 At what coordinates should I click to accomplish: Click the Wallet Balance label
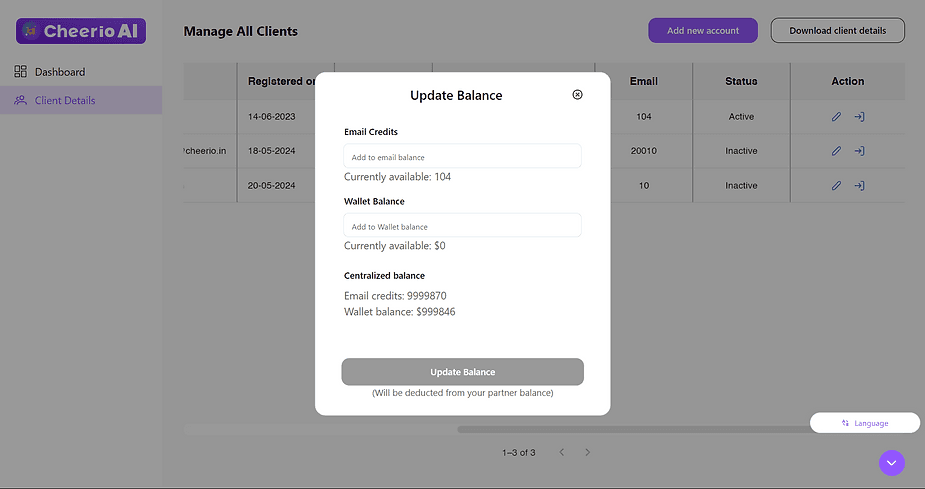pos(374,201)
